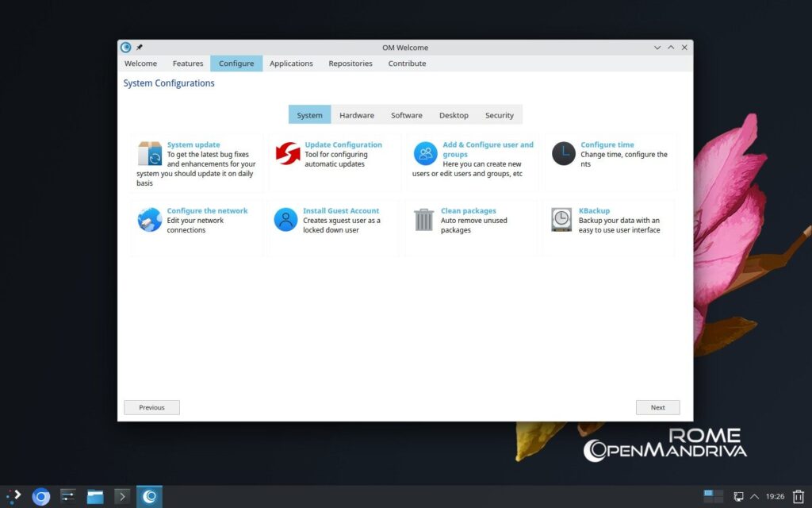The width and height of the screenshot is (812, 508).
Task: Click the red Update Configuration arrows icon
Action: 288,153
